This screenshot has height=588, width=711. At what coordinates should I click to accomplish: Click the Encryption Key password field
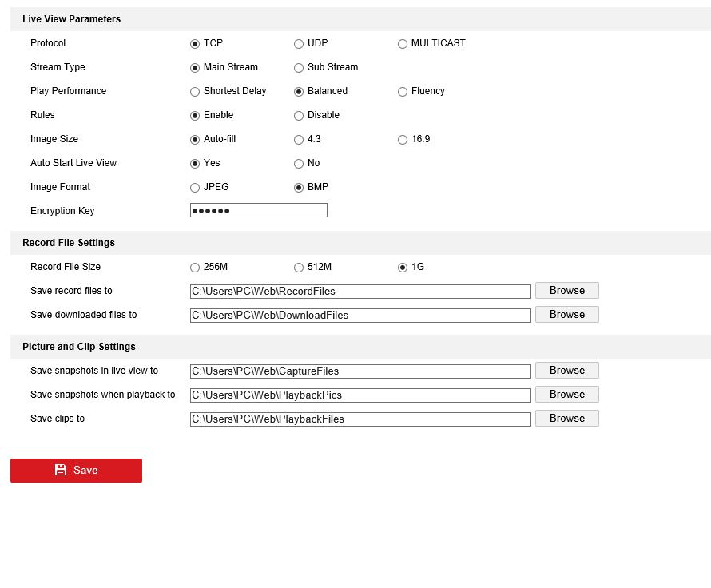258,211
